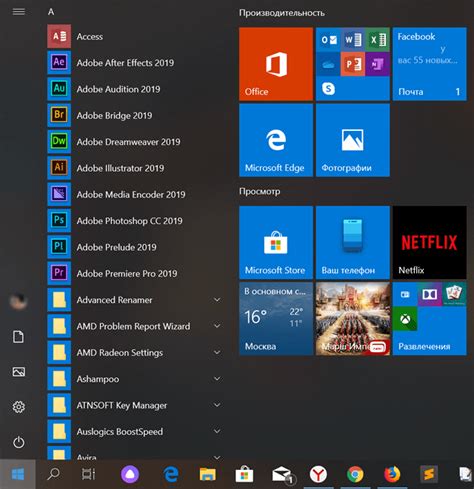The width and height of the screenshot is (474, 489).
Task: Click the Просмотр group header
Action: [x=259, y=192]
